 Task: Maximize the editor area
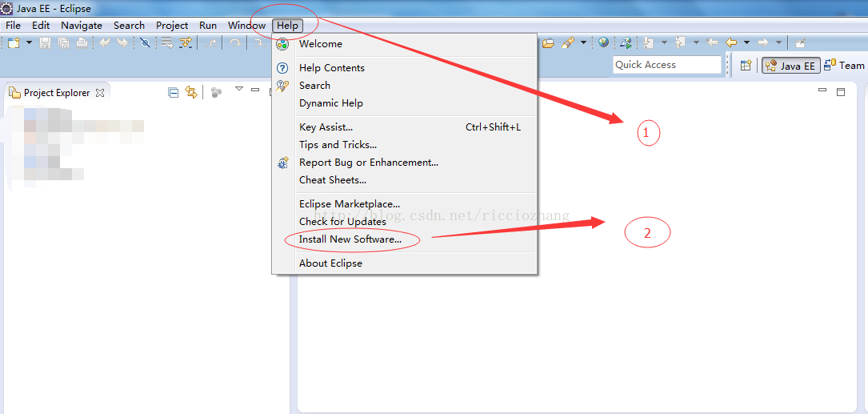click(841, 92)
